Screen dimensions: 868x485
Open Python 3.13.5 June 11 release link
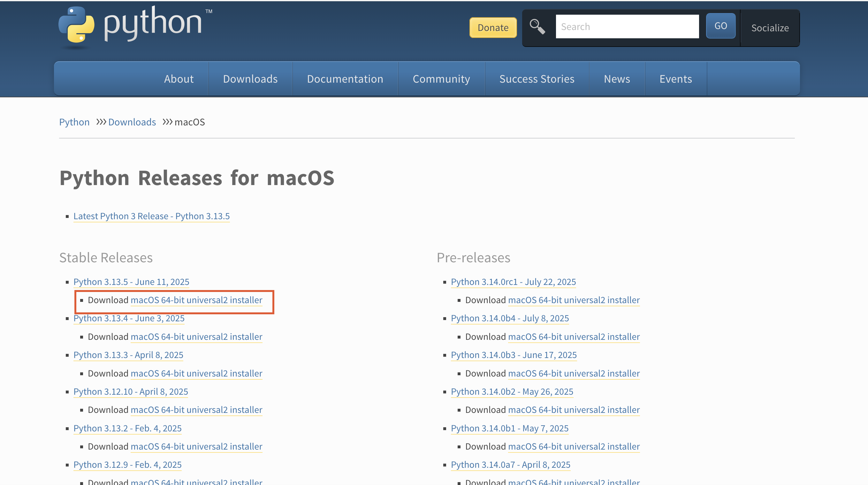point(131,282)
